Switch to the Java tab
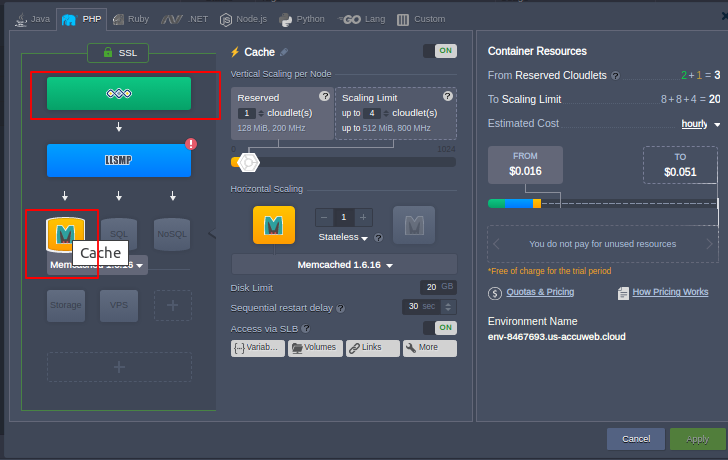Viewport: 728px width, 460px height. click(x=34, y=19)
